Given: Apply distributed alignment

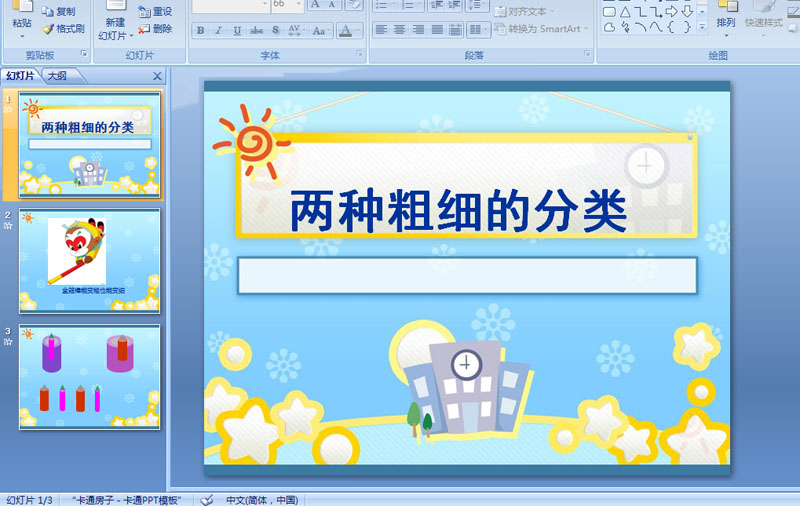Looking at the screenshot, I should point(455,30).
